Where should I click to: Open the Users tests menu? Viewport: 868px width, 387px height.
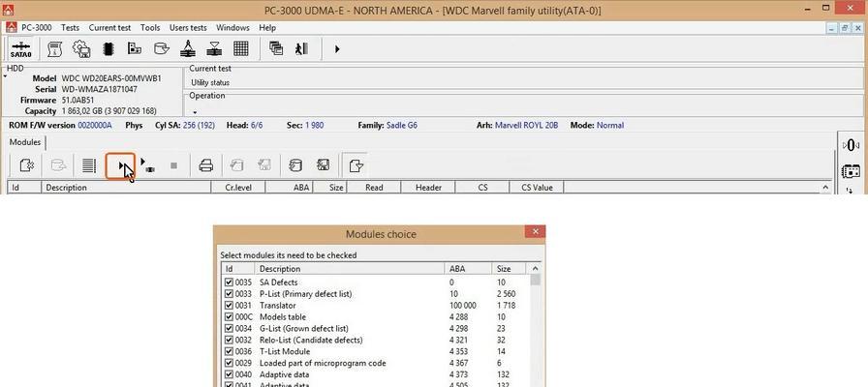188,27
